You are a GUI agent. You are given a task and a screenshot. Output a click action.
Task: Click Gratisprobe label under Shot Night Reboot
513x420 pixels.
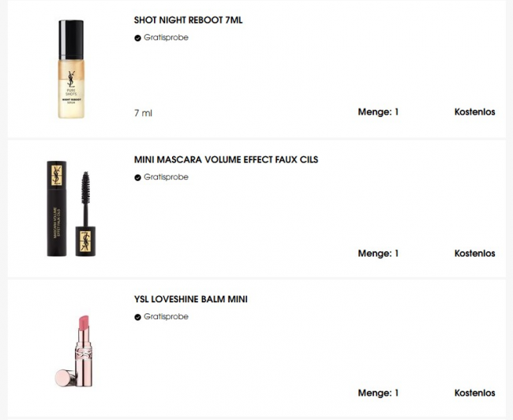tap(167, 38)
